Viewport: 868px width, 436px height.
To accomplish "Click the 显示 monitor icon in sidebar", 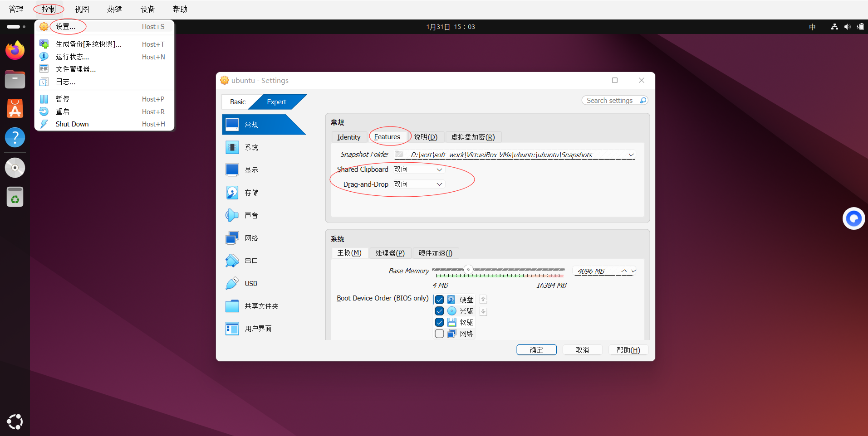I will 232,170.
